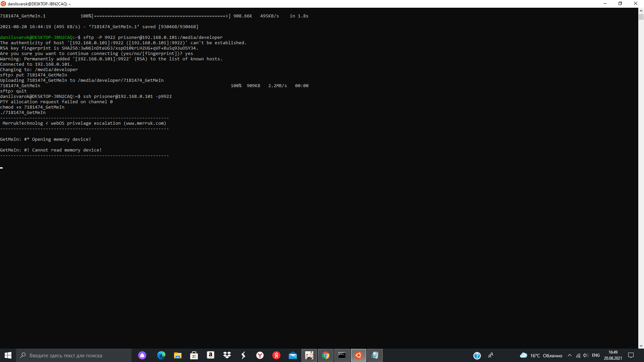Screen dimensions: 644x362
Task: Open the Mail app icon
Action: [x=293, y=355]
